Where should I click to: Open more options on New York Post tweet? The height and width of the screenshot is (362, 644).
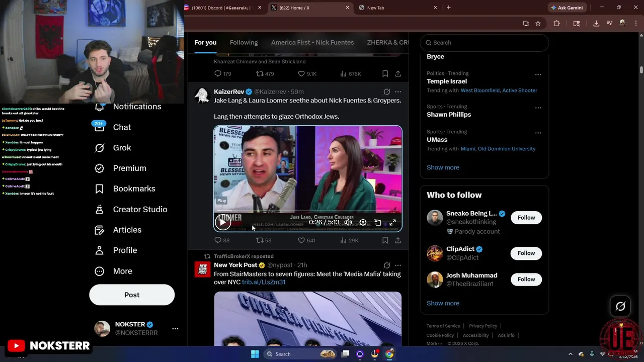pos(398,265)
